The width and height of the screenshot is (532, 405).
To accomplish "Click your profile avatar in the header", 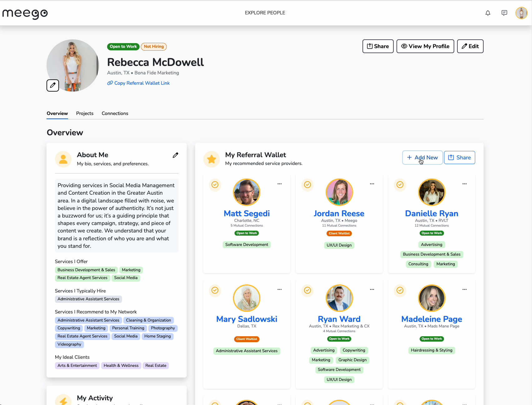I will point(521,13).
